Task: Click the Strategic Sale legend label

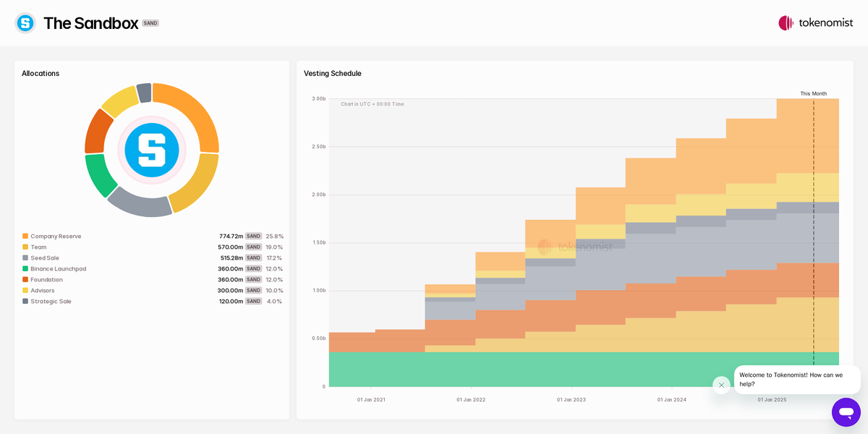Action: pos(51,301)
